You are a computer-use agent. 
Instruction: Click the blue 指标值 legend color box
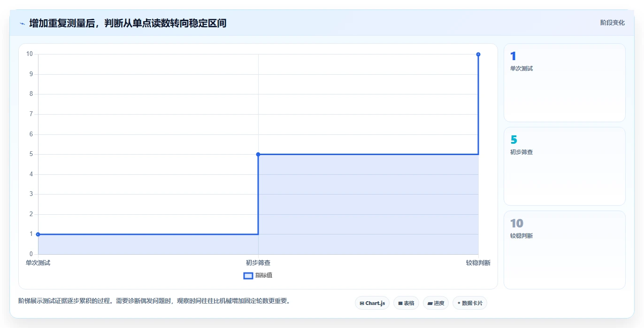coord(248,275)
